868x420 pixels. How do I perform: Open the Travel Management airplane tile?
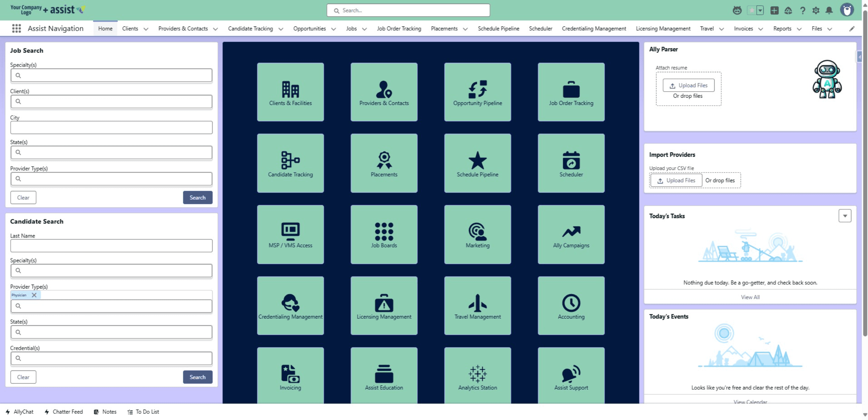(477, 306)
